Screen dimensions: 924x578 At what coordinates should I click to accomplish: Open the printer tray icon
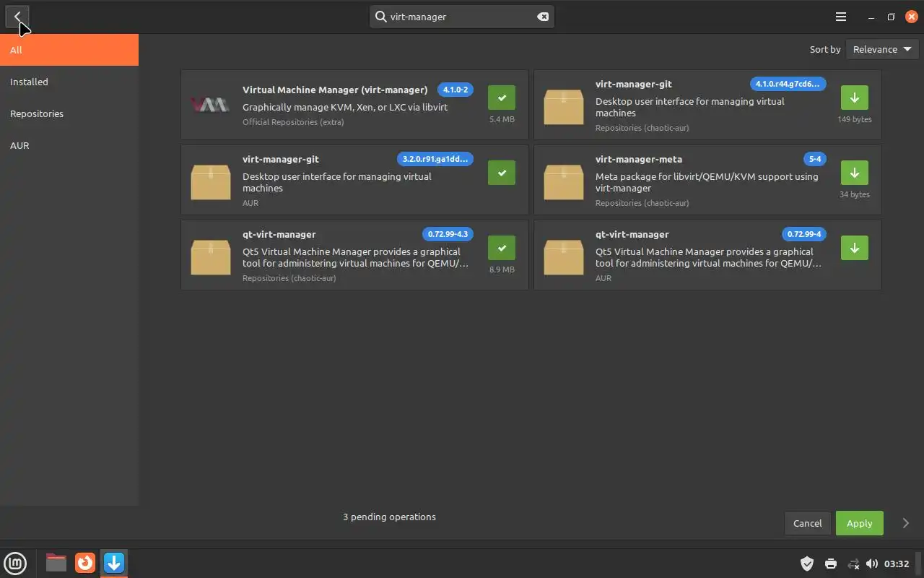click(x=831, y=564)
